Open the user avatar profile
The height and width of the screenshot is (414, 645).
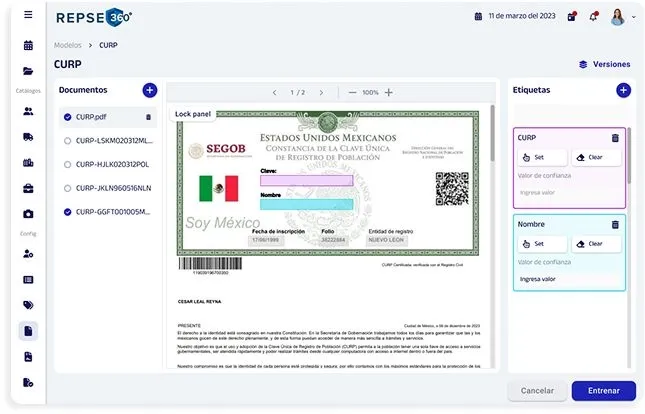(x=617, y=17)
